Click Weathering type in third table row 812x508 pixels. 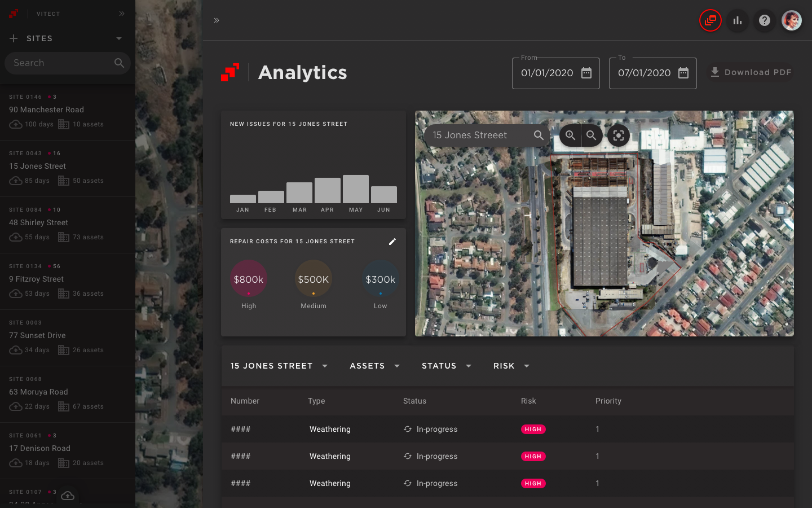330,483
